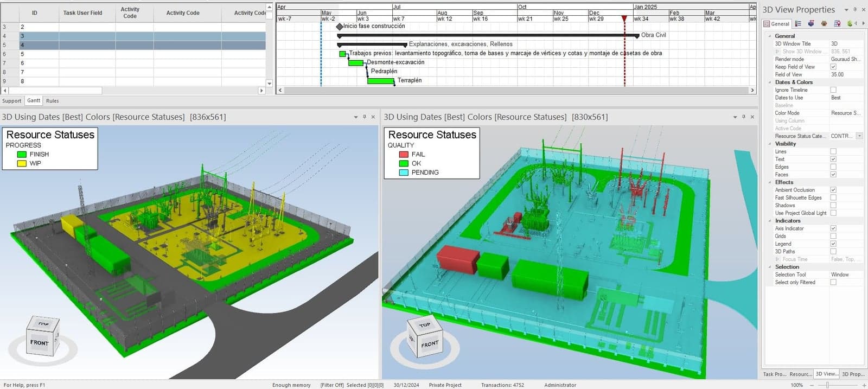Toggle Legend indicator checkbox
This screenshot has height=389, width=868.
pyautogui.click(x=833, y=244)
